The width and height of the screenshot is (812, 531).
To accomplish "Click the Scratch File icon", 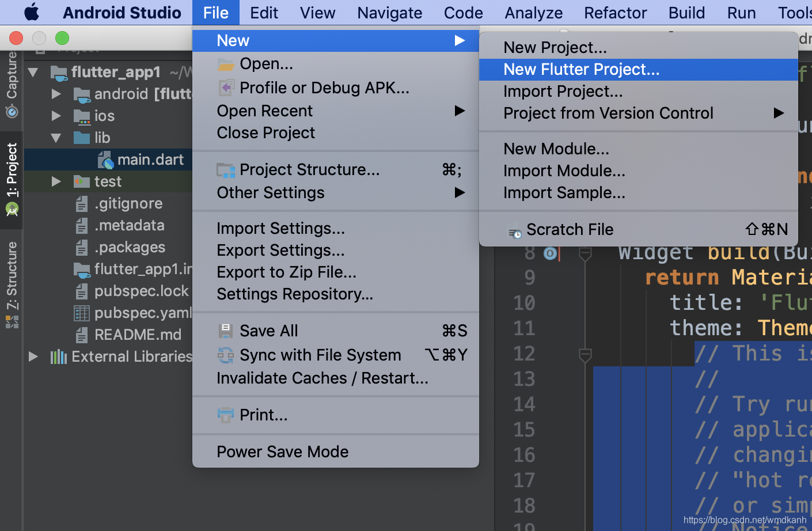I will 514,232.
